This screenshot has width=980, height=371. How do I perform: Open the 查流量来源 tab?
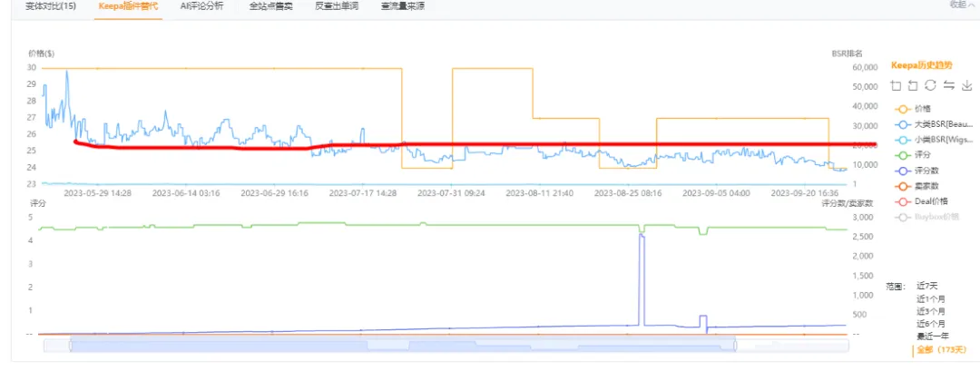403,6
